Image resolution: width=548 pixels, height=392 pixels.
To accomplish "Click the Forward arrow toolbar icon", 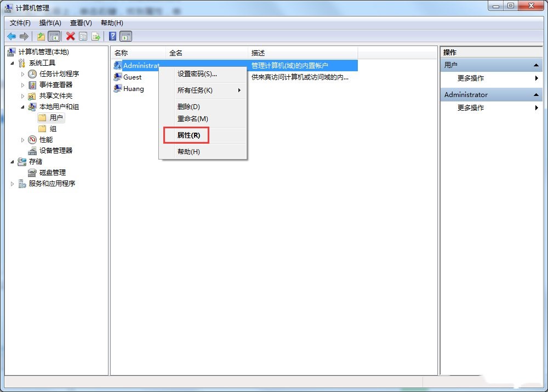I will (x=24, y=36).
